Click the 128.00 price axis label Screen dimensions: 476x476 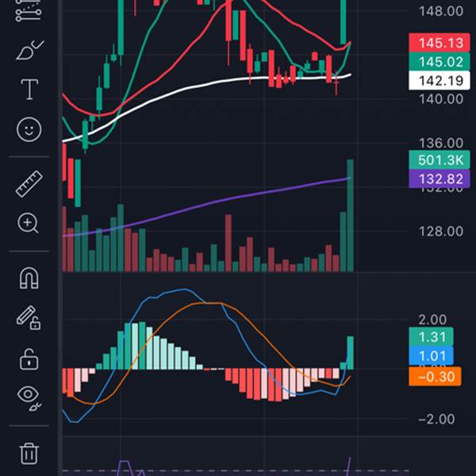(x=441, y=232)
